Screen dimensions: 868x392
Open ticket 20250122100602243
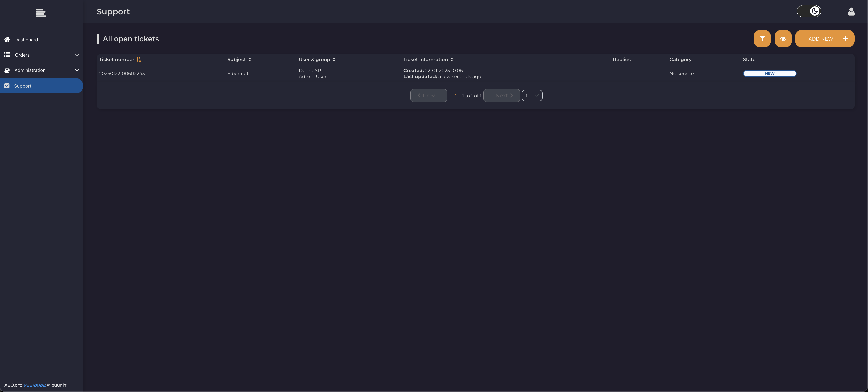click(x=122, y=73)
